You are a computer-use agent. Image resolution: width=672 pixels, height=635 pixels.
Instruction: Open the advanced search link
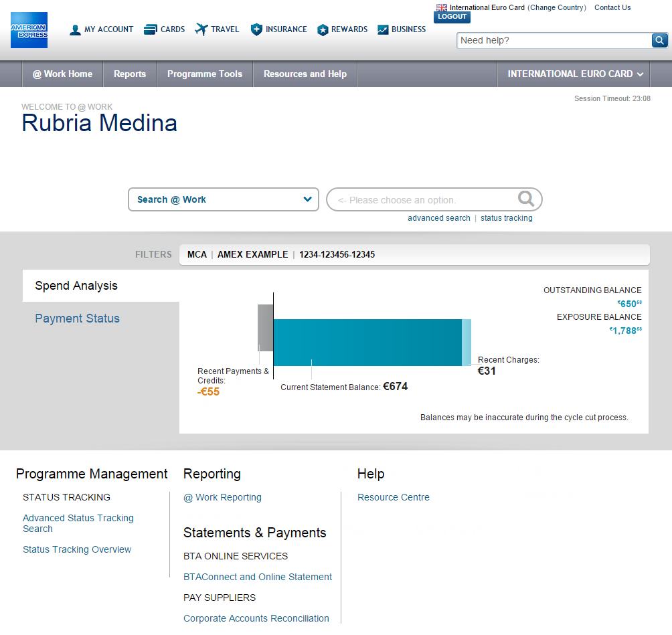point(439,218)
